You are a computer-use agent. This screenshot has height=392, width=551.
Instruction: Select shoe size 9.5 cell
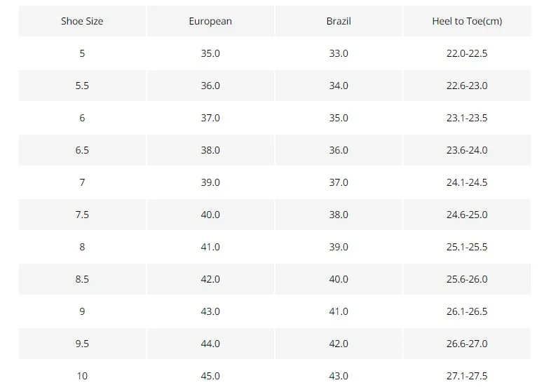[82, 344]
